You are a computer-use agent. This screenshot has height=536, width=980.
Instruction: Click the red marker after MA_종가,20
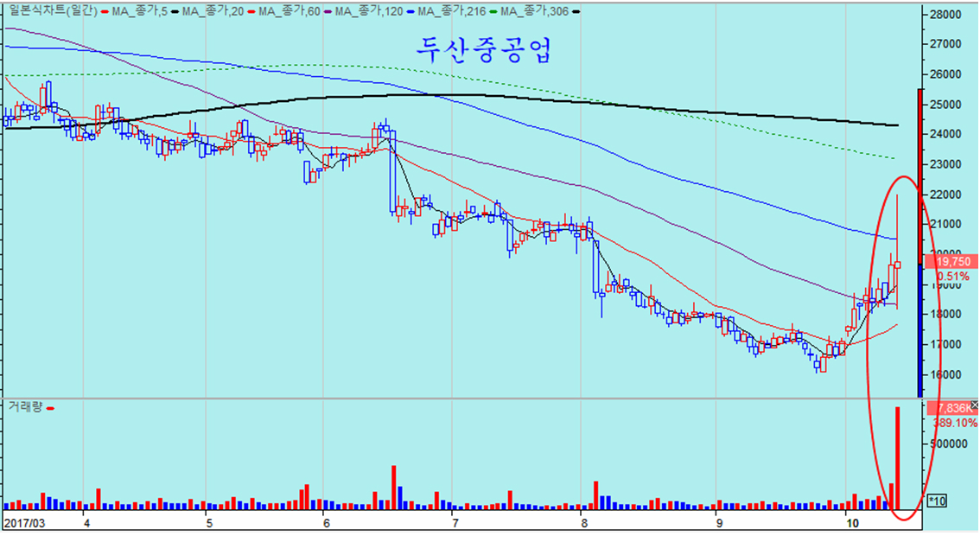pyautogui.click(x=250, y=11)
